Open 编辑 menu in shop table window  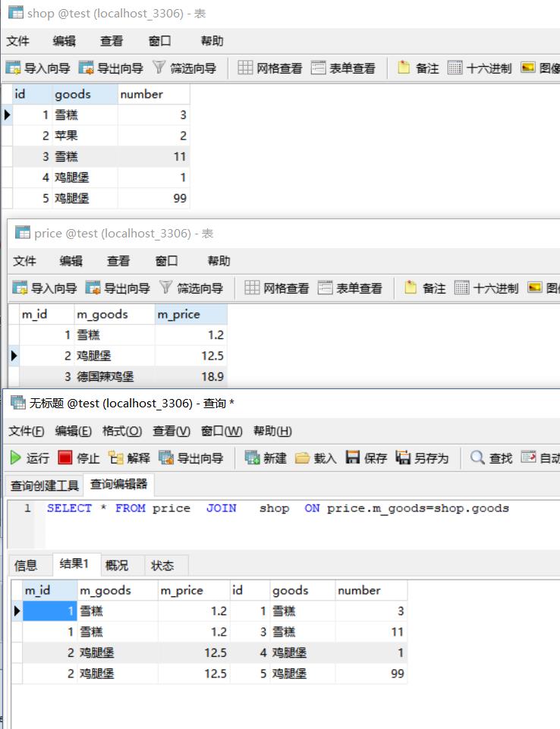point(64,41)
